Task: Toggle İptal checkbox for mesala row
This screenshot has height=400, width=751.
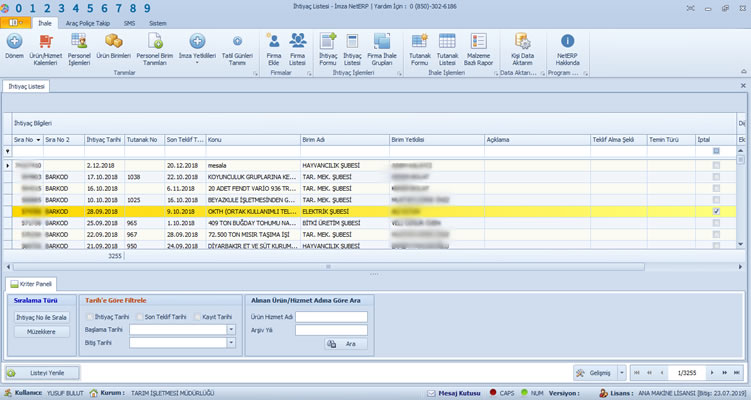Action: point(716,165)
